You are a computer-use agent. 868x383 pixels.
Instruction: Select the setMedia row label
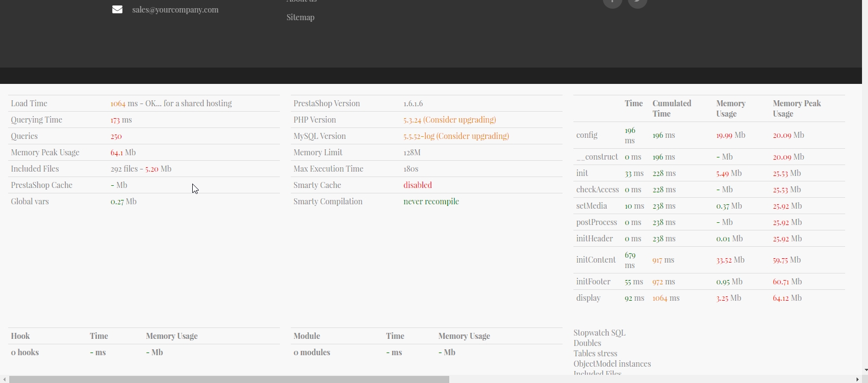tap(591, 206)
